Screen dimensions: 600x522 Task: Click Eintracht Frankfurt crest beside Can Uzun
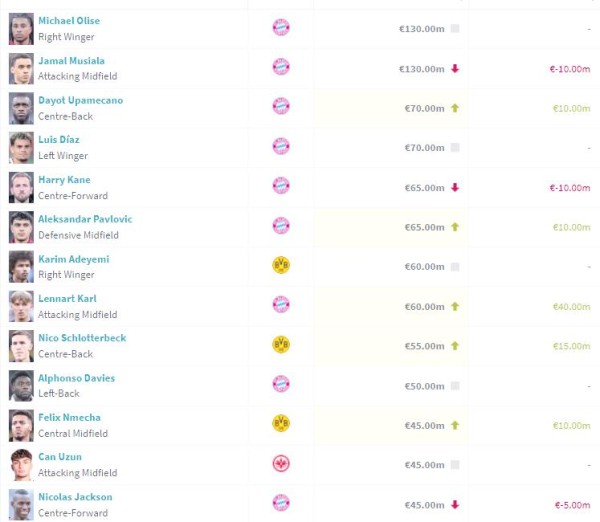281,464
